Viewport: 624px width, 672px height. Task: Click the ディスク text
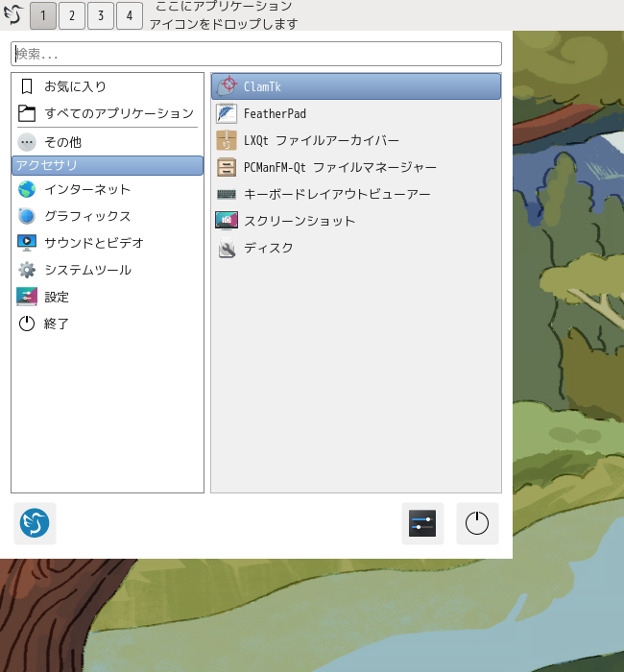(x=269, y=248)
